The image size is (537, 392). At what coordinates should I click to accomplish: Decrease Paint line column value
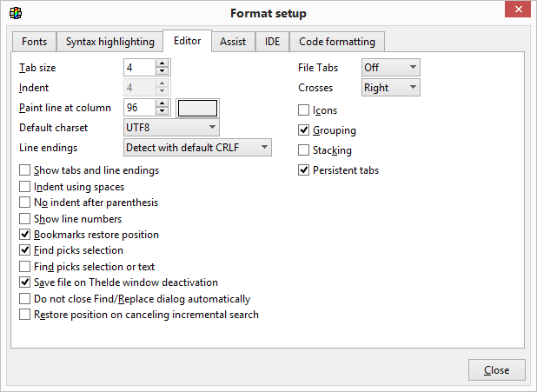pos(162,111)
